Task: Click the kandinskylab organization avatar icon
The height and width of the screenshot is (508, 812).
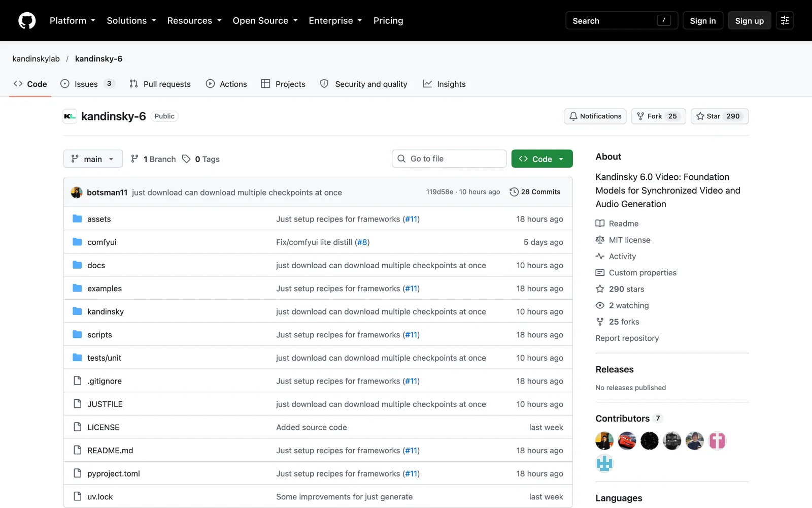Action: pyautogui.click(x=70, y=116)
